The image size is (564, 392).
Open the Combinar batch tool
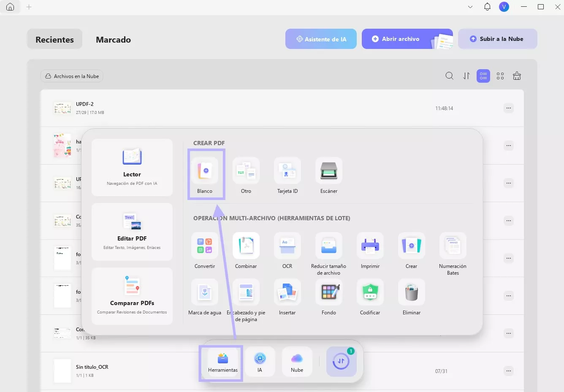(x=246, y=250)
